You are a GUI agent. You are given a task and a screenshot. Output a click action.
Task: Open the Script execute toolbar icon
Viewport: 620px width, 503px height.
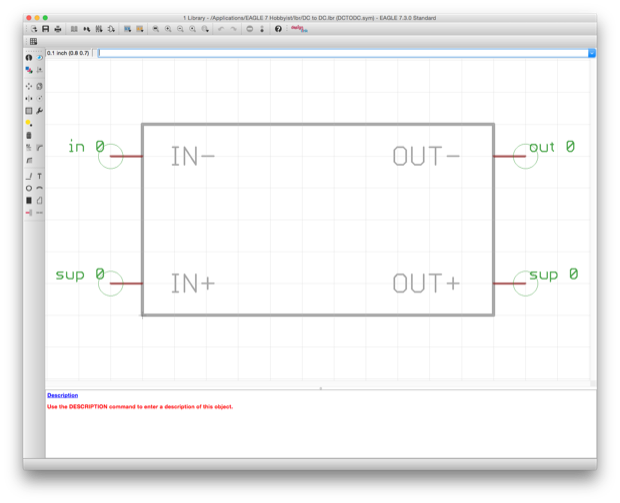click(127, 29)
